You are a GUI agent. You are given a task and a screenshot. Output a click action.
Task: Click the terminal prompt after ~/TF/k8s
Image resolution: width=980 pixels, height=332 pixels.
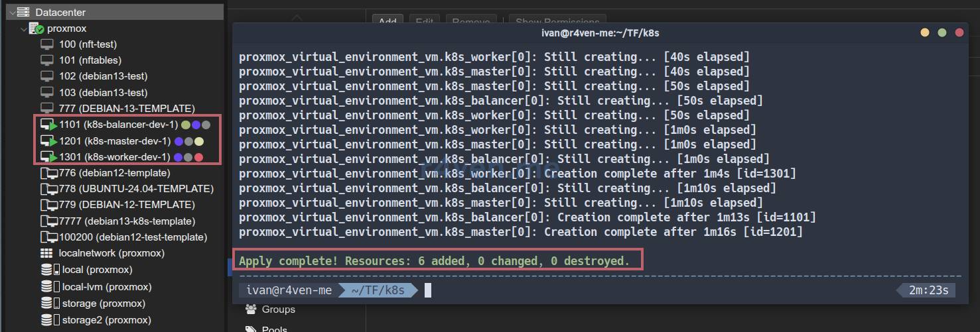click(x=428, y=290)
